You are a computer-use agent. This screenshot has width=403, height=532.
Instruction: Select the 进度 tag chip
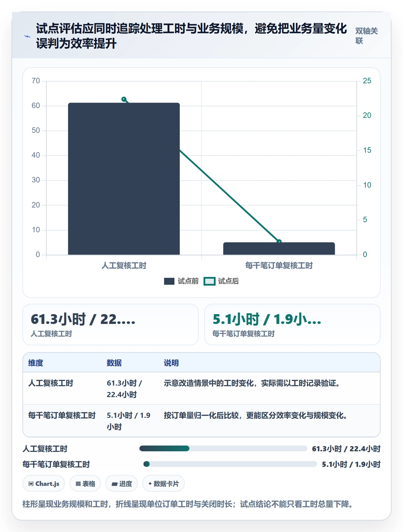121,484
